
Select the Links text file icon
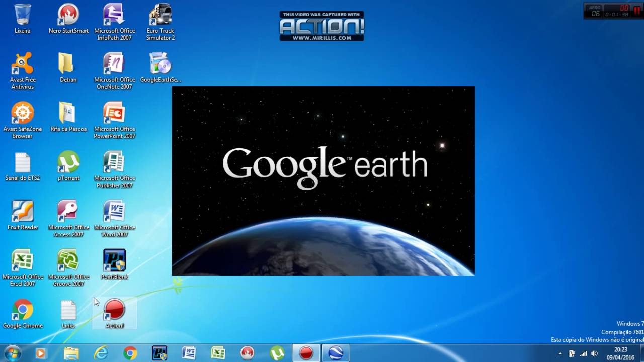(x=68, y=314)
